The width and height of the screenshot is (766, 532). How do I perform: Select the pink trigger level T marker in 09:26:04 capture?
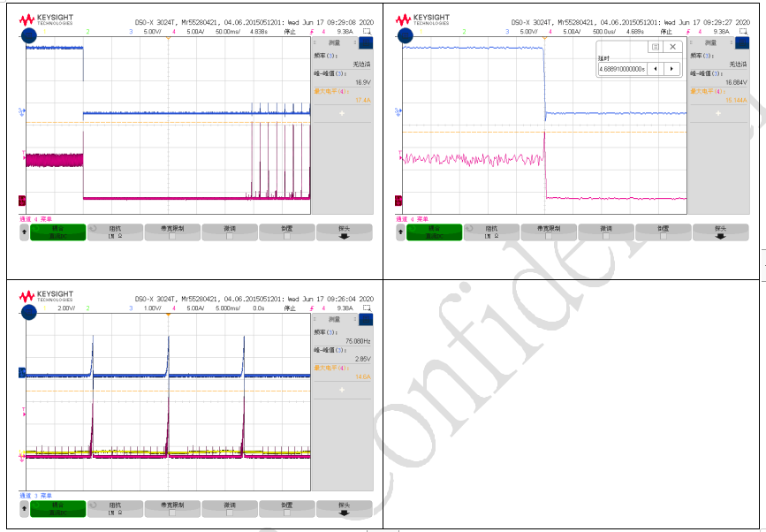(x=24, y=411)
